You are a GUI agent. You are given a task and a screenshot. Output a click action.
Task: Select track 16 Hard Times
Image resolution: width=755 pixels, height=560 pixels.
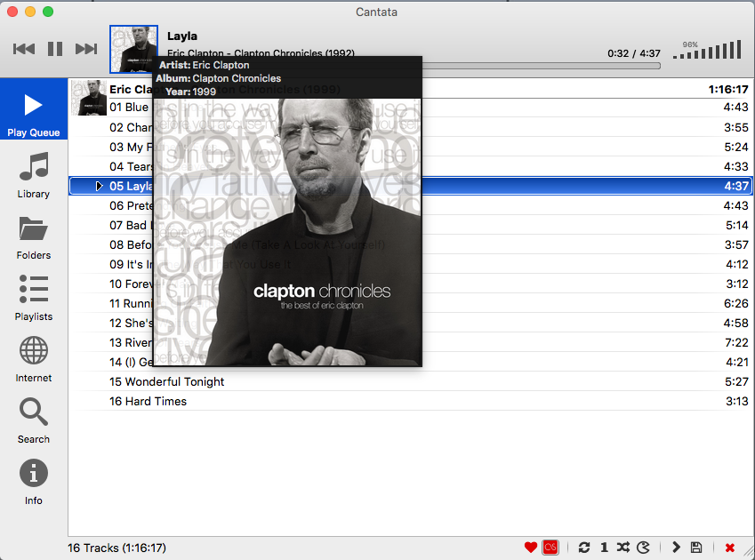411,401
